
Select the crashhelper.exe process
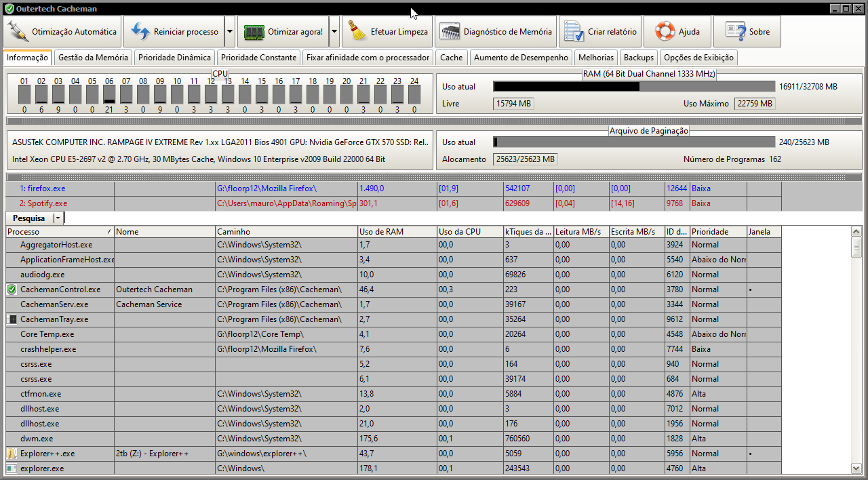[x=393, y=349]
